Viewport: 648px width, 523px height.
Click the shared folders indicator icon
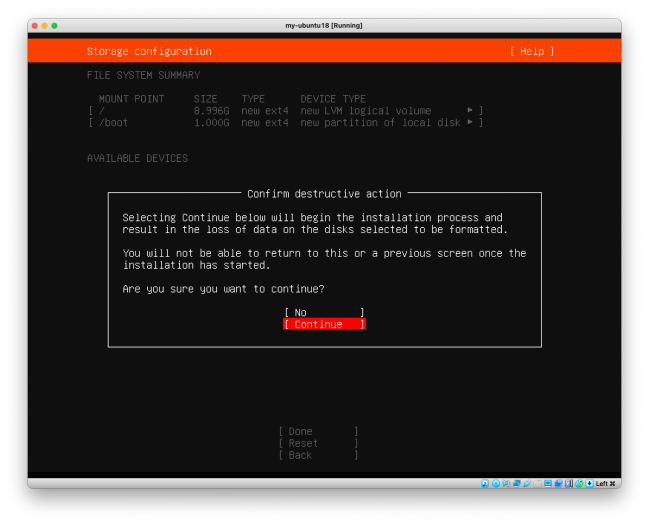538,483
